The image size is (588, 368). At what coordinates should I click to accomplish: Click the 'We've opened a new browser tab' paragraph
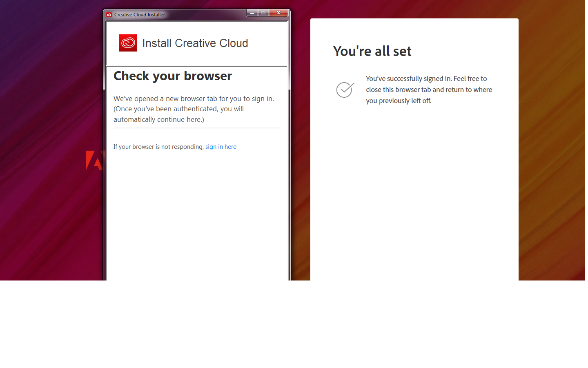pos(194,109)
